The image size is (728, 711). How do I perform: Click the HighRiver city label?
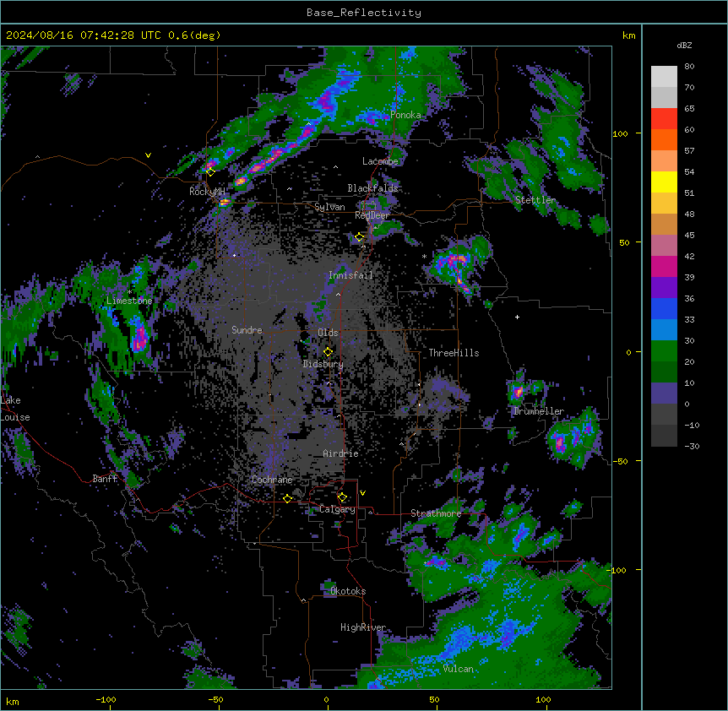pos(363,627)
